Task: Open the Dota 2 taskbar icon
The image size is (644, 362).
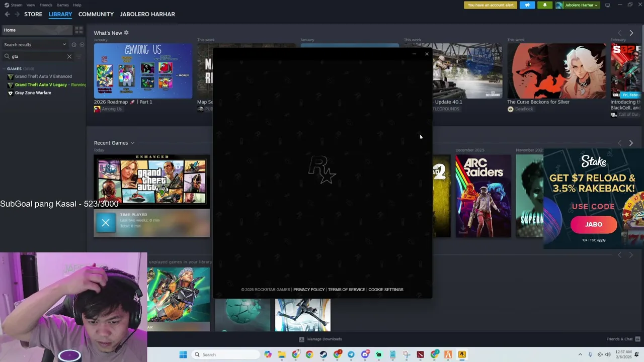Action: 420,354
